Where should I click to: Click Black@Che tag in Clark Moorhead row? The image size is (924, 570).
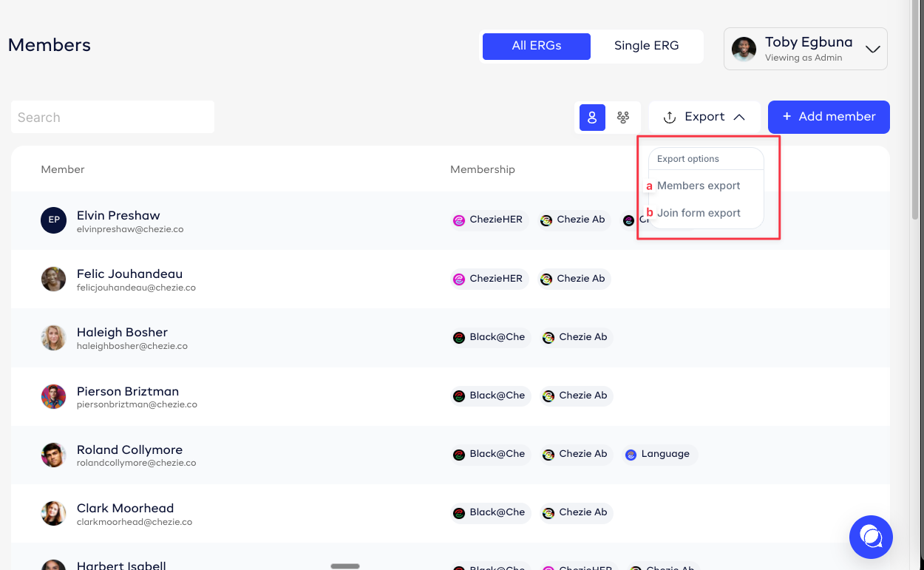pos(491,512)
